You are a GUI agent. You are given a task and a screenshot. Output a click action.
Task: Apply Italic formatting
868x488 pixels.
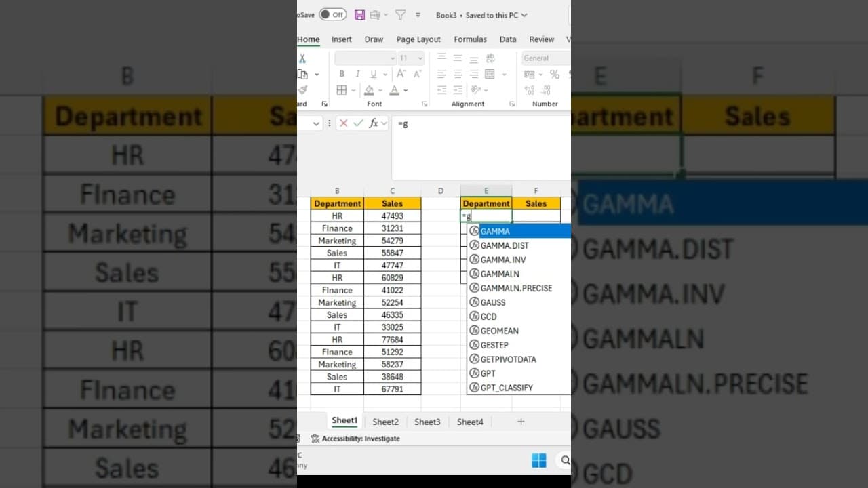click(357, 74)
